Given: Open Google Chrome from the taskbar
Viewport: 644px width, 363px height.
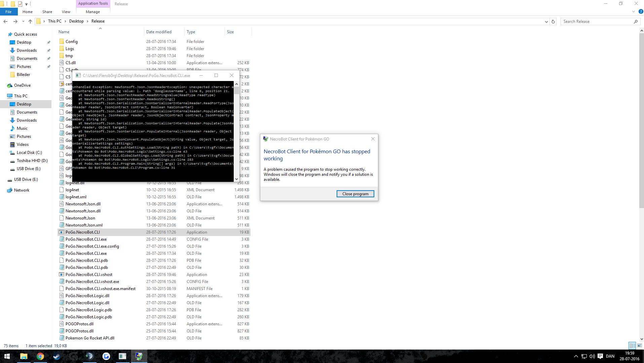Looking at the screenshot, I should tap(40, 356).
